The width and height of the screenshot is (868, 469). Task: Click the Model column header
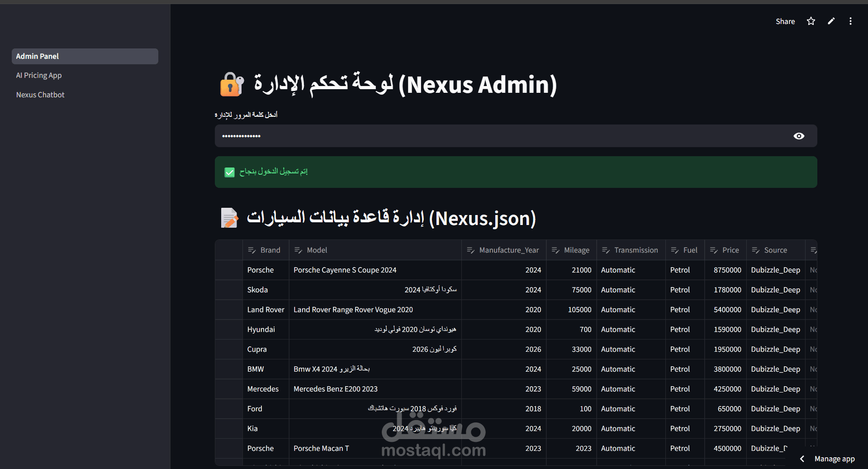(375, 250)
